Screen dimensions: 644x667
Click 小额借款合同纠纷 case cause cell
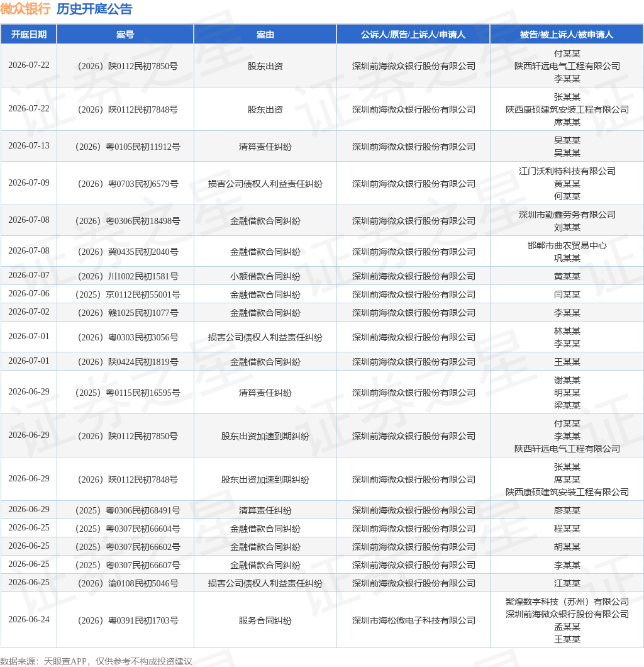point(265,276)
